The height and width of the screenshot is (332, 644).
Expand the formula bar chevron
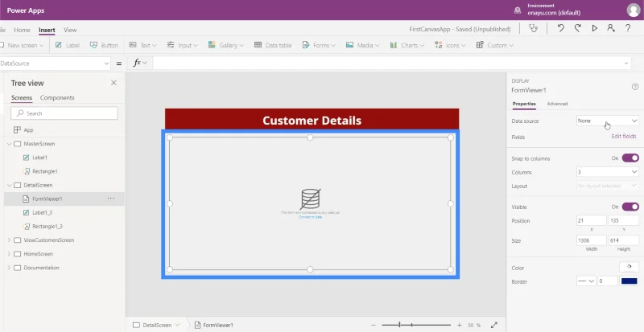(626, 64)
